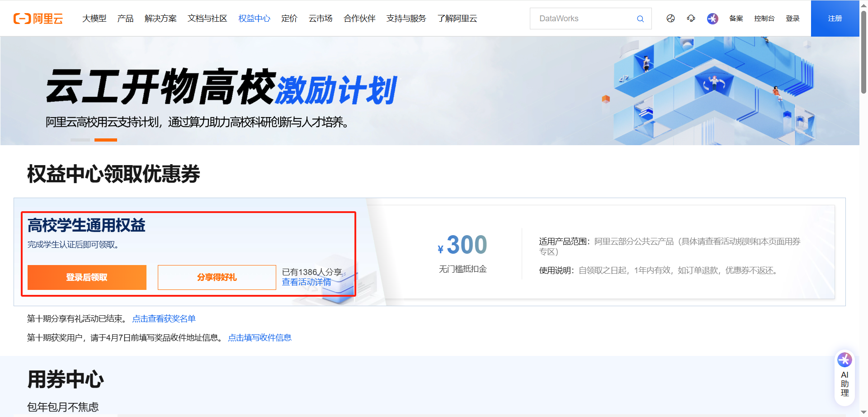
Task: Open the 产品 menu
Action: 125,19
